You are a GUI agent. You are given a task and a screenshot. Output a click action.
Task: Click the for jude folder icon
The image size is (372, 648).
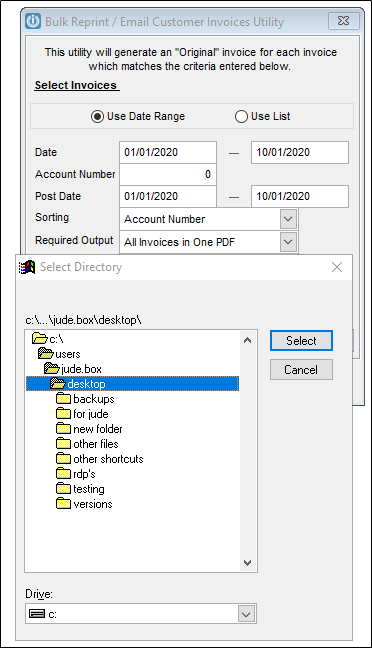tap(63, 413)
